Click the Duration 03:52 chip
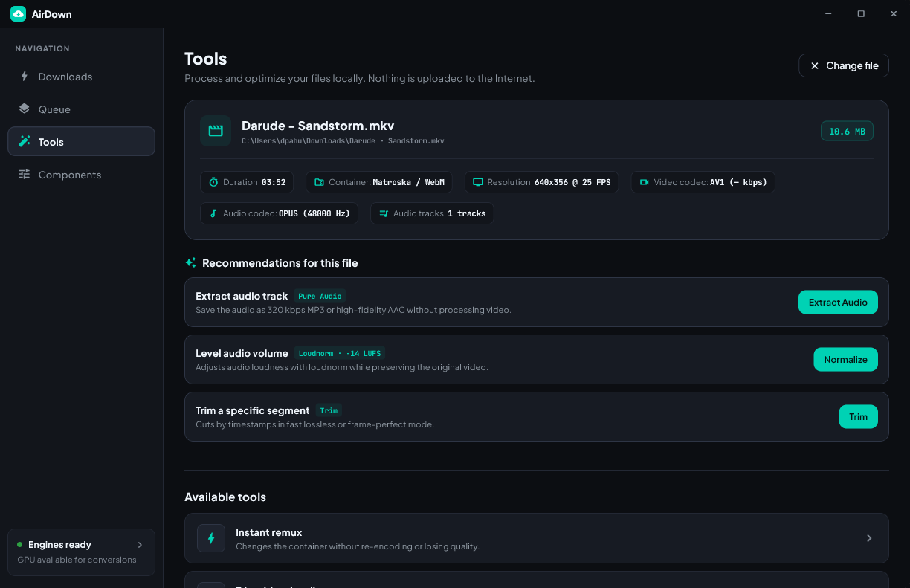 pos(247,182)
